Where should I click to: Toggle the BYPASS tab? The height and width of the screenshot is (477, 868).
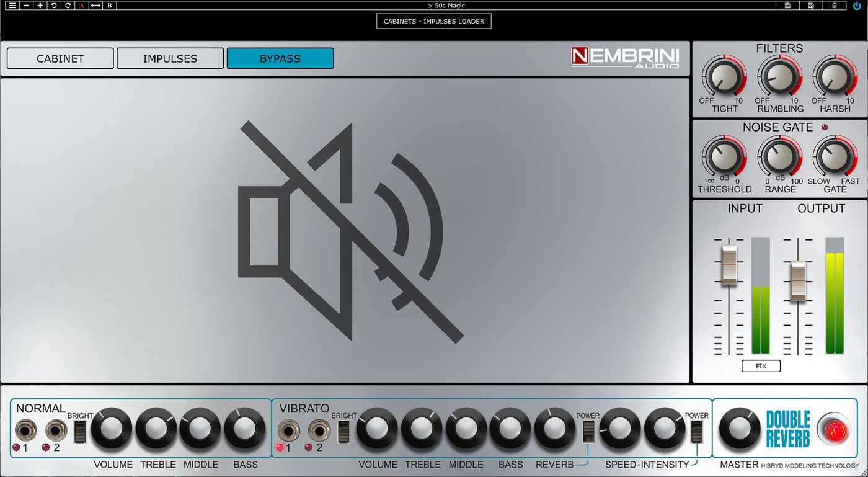(280, 58)
